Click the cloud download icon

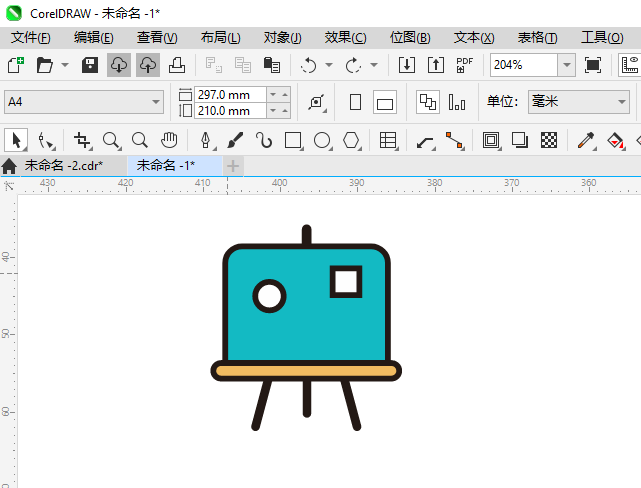tap(119, 65)
